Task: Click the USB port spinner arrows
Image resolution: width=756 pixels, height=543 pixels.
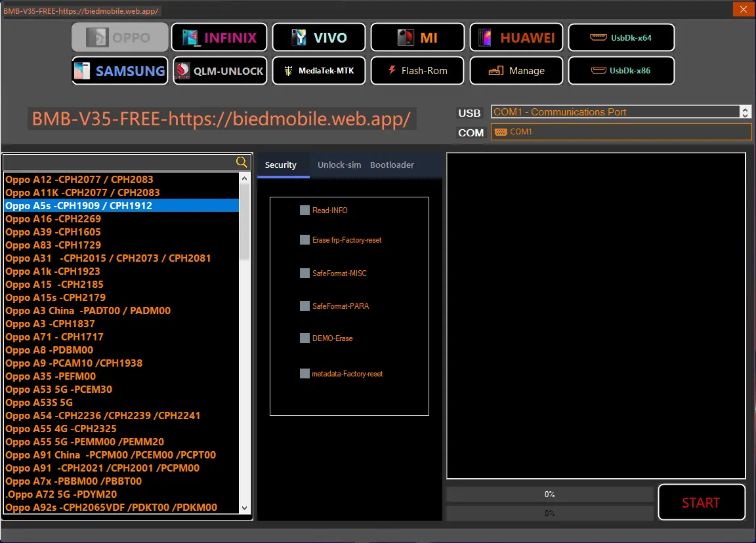Action: pos(745,111)
